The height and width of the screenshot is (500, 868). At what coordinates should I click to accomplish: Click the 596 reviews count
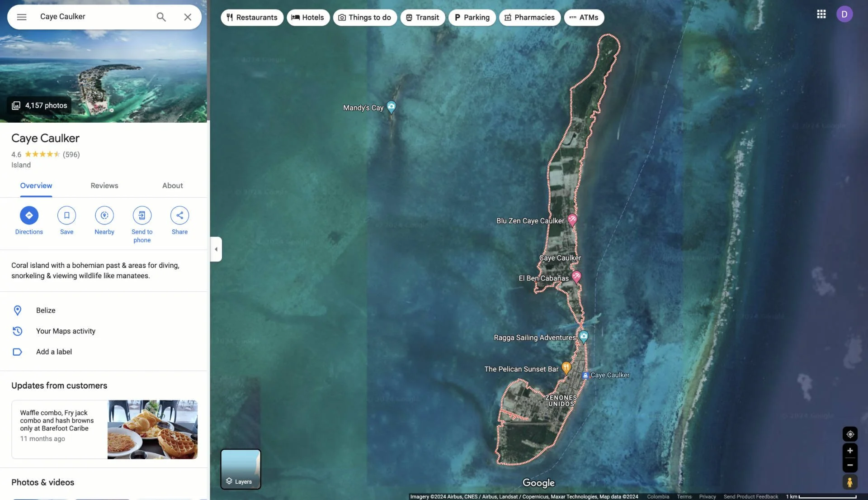[x=71, y=154]
